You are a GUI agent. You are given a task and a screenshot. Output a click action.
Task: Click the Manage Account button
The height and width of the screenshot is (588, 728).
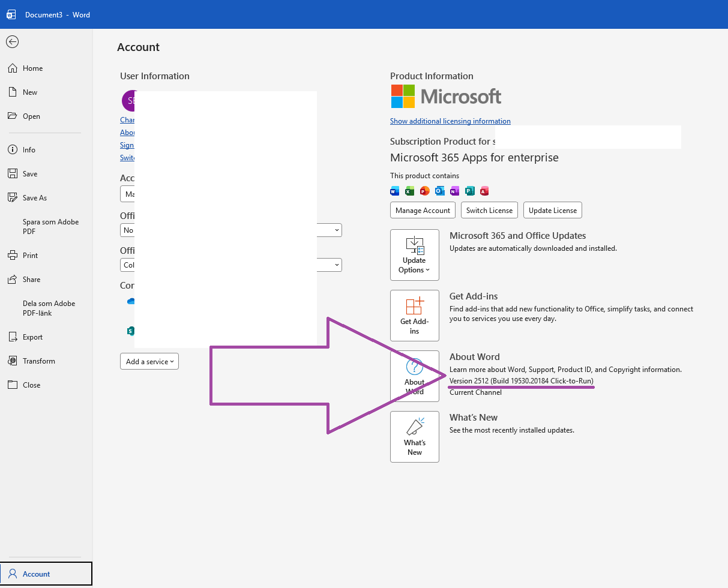click(423, 210)
